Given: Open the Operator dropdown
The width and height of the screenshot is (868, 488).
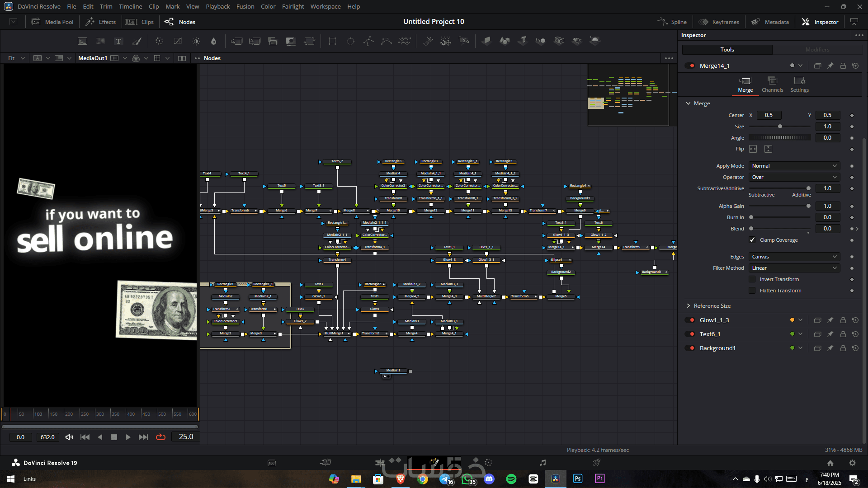Looking at the screenshot, I should (794, 177).
